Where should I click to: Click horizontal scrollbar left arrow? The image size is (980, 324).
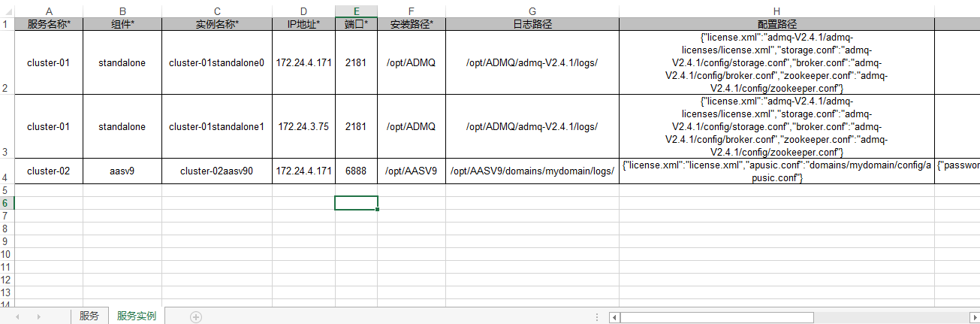614,317
